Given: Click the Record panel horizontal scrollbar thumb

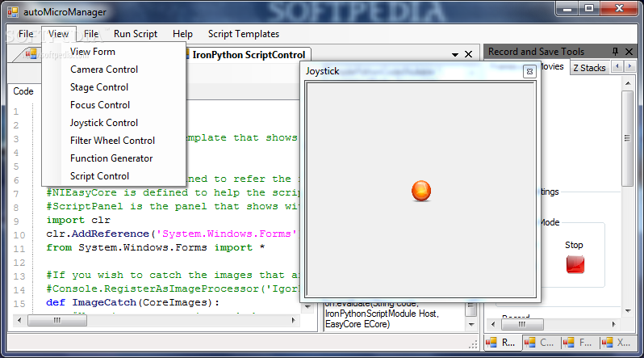Looking at the screenshot, I should coord(522,324).
